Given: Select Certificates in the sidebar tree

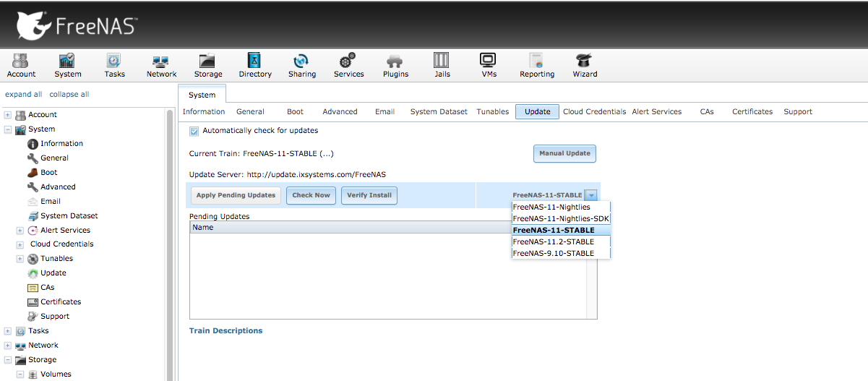Looking at the screenshot, I should pos(61,301).
